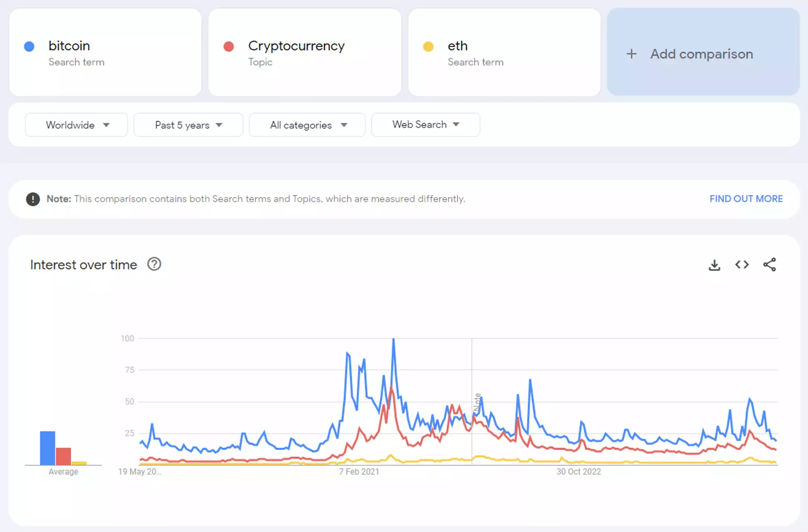Click the plus icon for Add comparison
The width and height of the screenshot is (808, 532).
click(631, 54)
